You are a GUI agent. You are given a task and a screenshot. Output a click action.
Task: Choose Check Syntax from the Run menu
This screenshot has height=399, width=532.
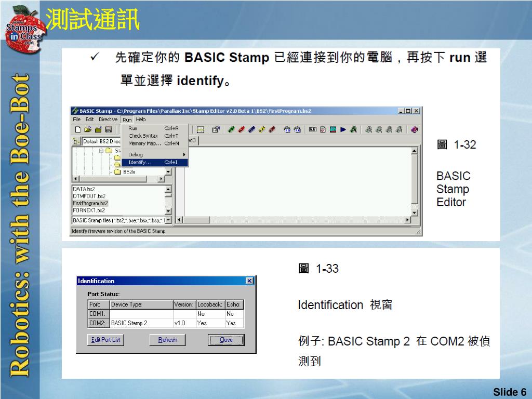pyautogui.click(x=154, y=136)
